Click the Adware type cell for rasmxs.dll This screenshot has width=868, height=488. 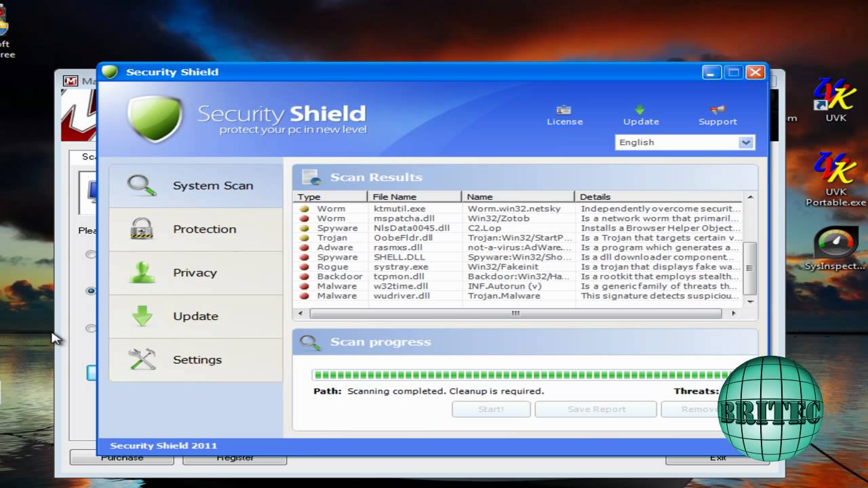coord(335,247)
